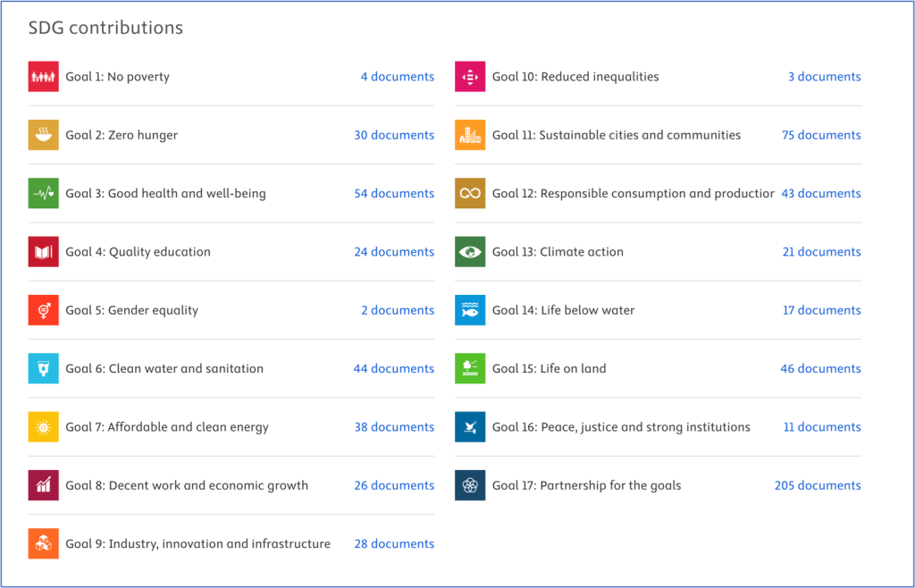Click the Goal 13 Climate action eye icon
The width and height of the screenshot is (915, 588).
point(470,252)
